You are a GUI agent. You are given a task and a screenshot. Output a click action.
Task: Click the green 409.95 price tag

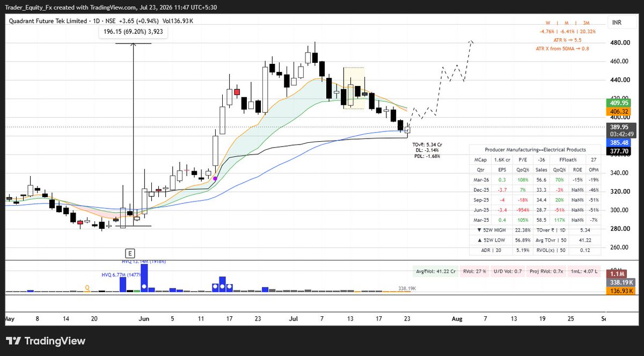click(618, 103)
